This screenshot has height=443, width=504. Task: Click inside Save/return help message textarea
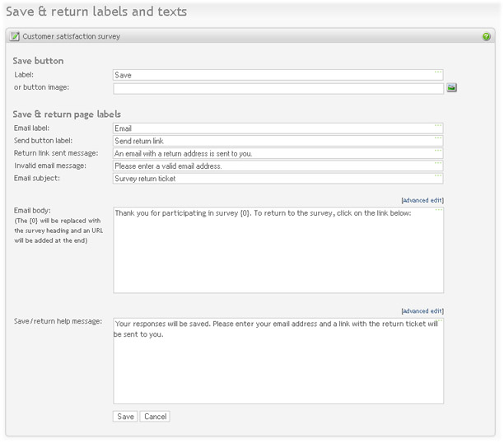pos(278,361)
